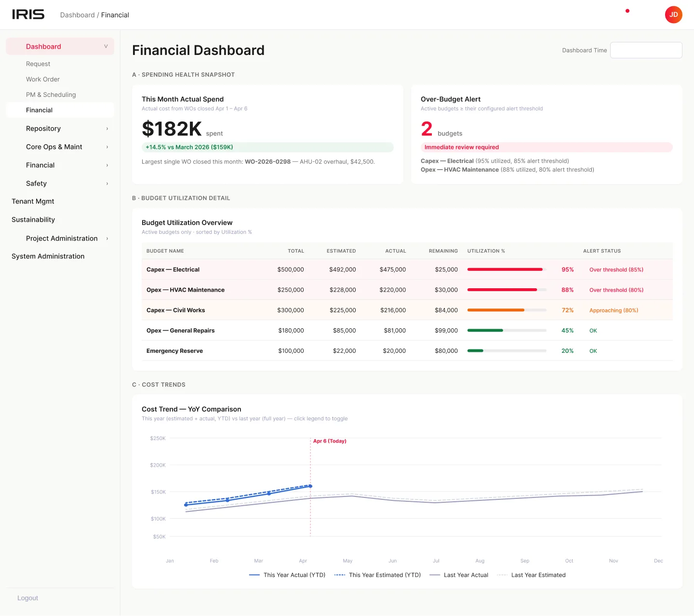This screenshot has width=694, height=616.
Task: Click the Apr 6 (Today) chart marker
Action: pos(330,441)
